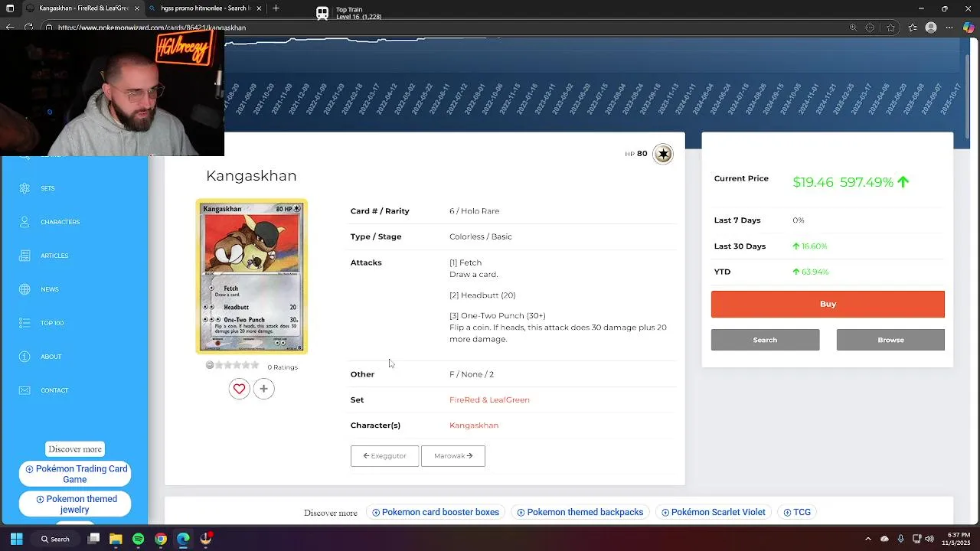Go to Contact in the sidebar
This screenshot has height=551, width=980.
54,390
